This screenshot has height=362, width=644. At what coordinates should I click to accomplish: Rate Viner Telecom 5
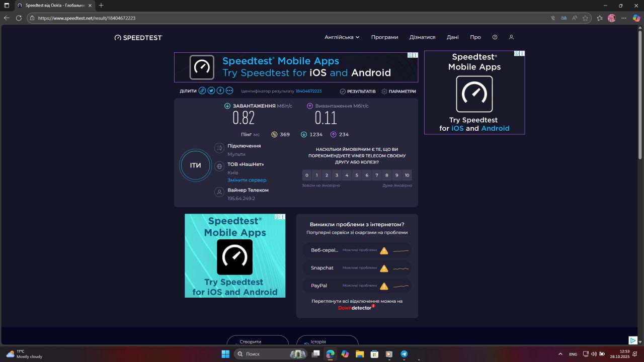point(357,175)
